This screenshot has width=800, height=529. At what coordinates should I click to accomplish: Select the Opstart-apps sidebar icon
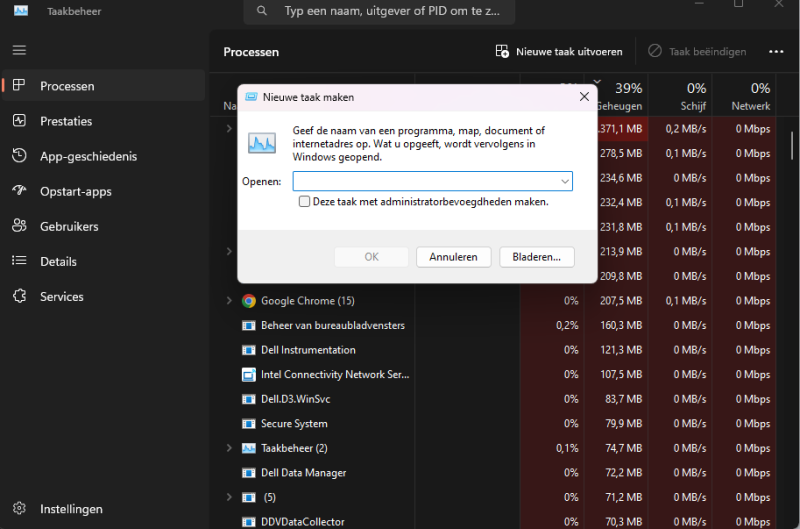[19, 191]
